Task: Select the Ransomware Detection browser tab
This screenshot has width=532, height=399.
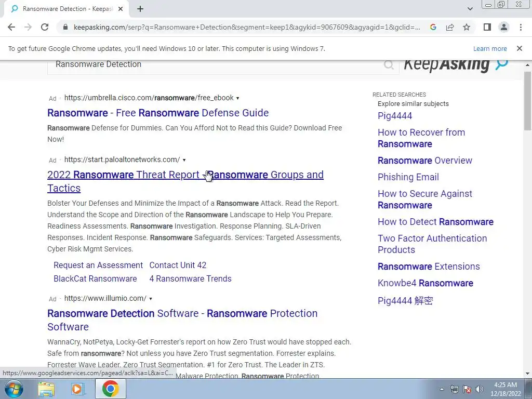Action: [x=67, y=9]
